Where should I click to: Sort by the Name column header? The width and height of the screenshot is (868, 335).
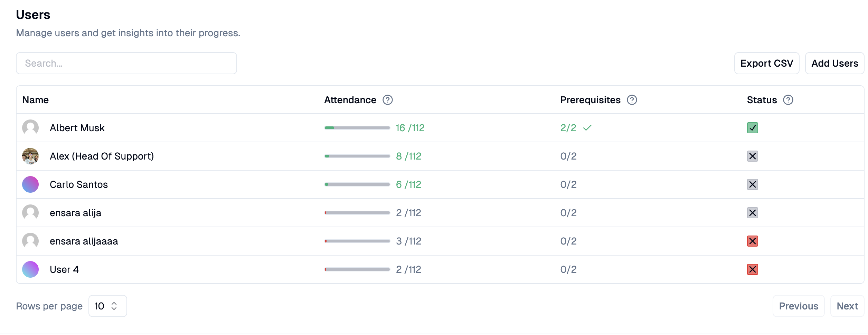[36, 100]
